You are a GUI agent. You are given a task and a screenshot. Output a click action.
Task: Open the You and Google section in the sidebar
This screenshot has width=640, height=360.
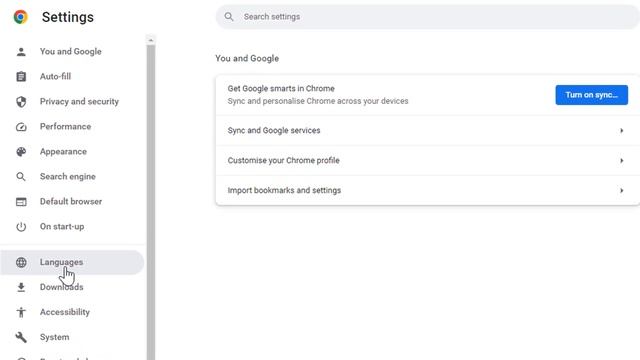[x=72, y=52]
